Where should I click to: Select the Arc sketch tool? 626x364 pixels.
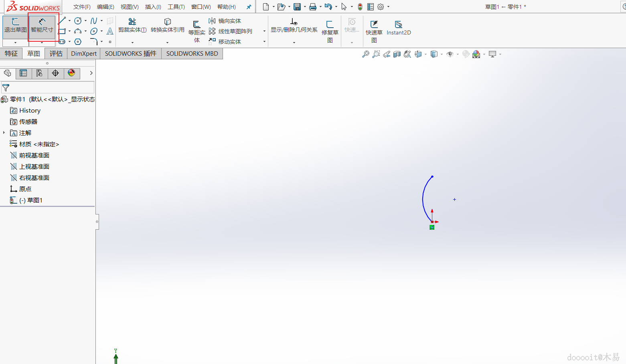click(x=78, y=31)
